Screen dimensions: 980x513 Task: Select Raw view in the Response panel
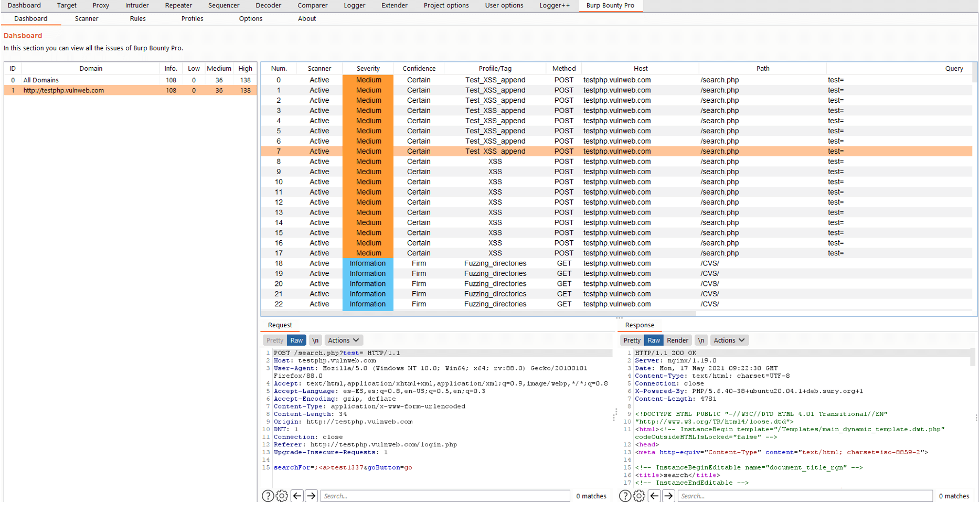(654, 340)
